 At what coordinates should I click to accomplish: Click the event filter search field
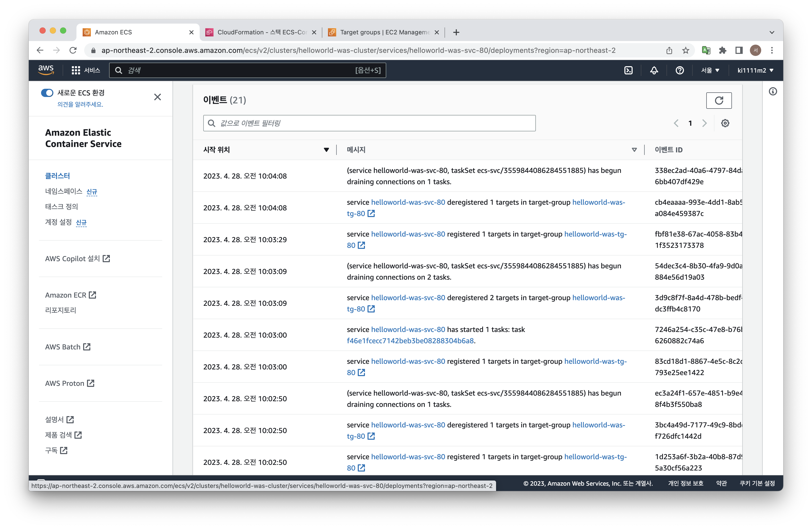tap(369, 123)
